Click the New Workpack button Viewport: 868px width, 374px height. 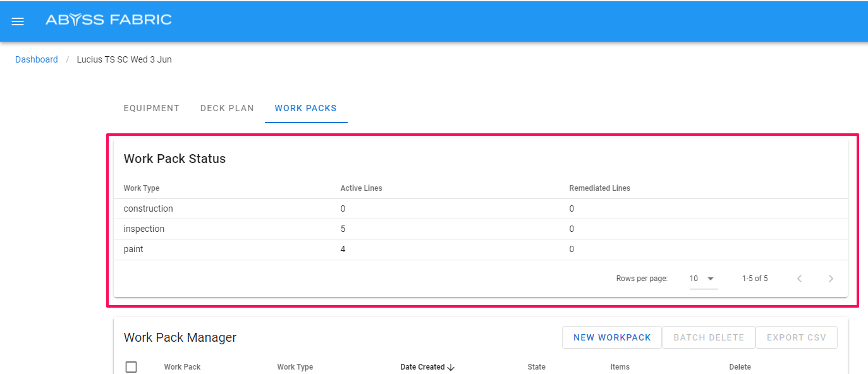[x=611, y=337]
